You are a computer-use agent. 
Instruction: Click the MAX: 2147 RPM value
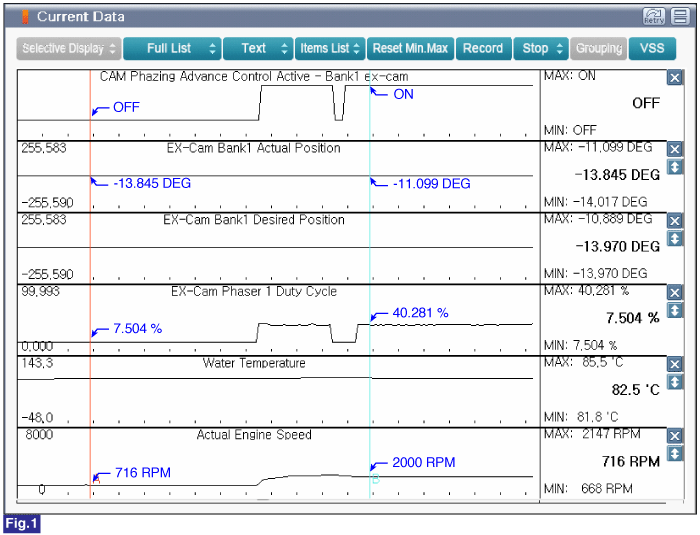tap(592, 434)
